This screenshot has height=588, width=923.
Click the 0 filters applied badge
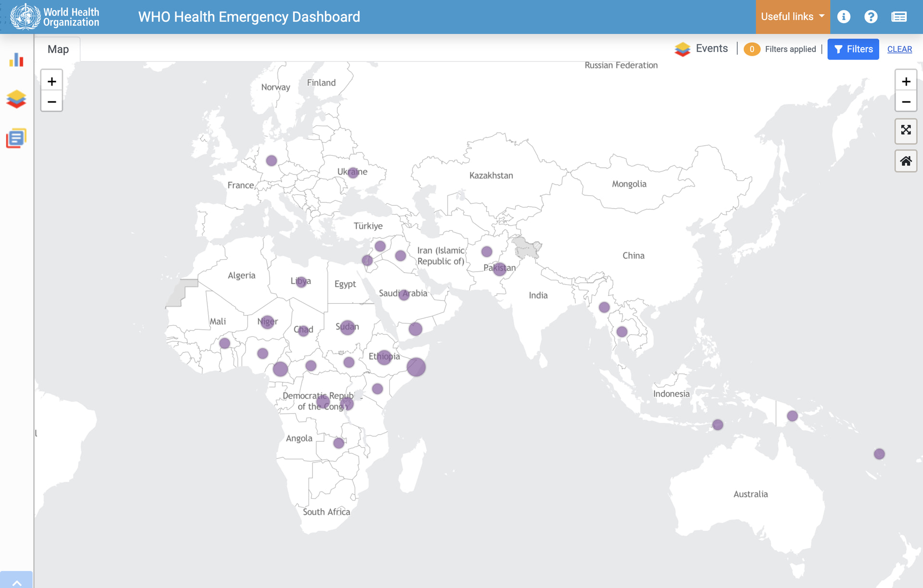point(752,49)
